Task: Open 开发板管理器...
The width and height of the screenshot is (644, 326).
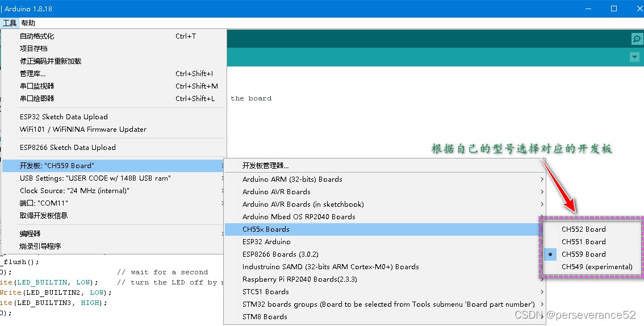Action: [x=385, y=166]
